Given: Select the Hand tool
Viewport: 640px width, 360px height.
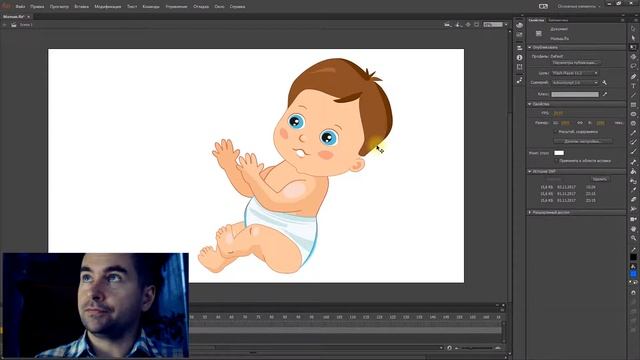Looking at the screenshot, I should (x=633, y=229).
